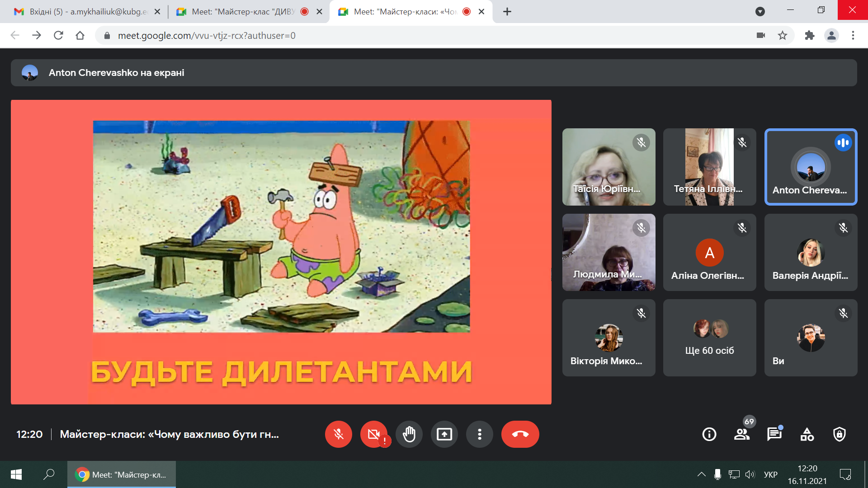Expand hidden system tray icons

click(x=701, y=474)
